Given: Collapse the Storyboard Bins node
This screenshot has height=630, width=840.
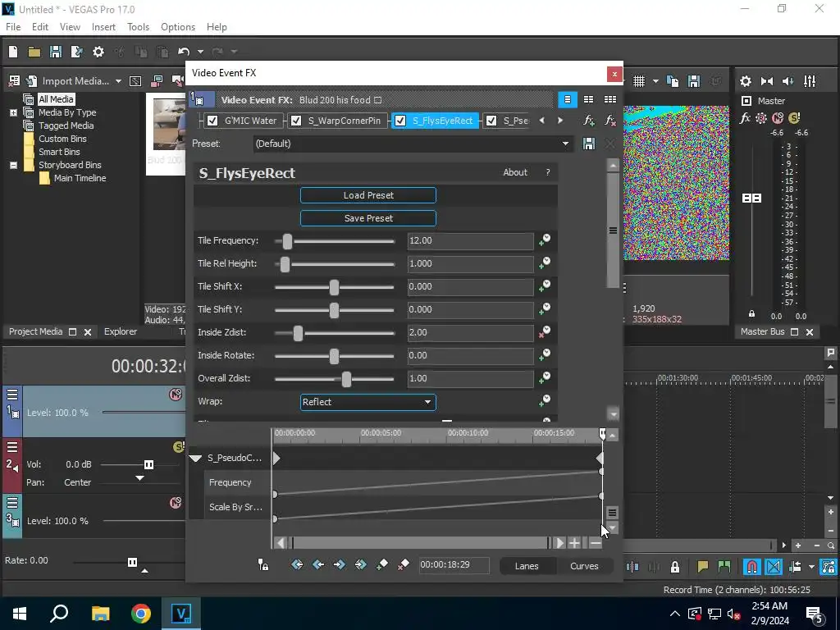Looking at the screenshot, I should pos(13,165).
